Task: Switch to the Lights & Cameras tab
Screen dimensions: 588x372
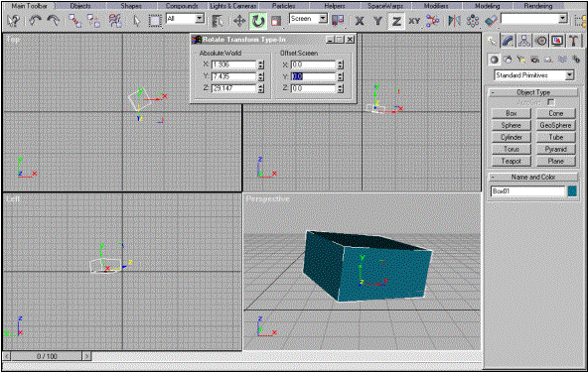Action: tap(232, 6)
